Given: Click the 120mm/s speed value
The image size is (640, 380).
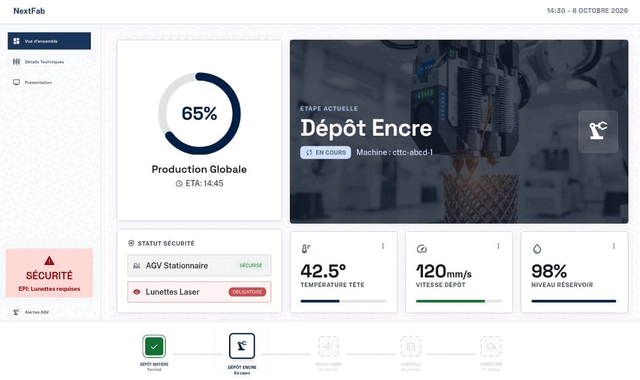Looking at the screenshot, I should 444,271.
